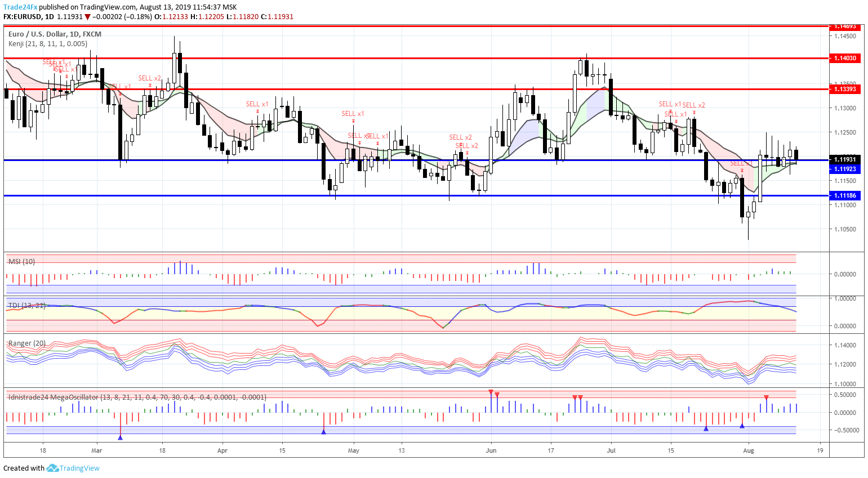Click the Aug label on time axis
Image resolution: width=868 pixels, height=478 pixels.
(749, 450)
